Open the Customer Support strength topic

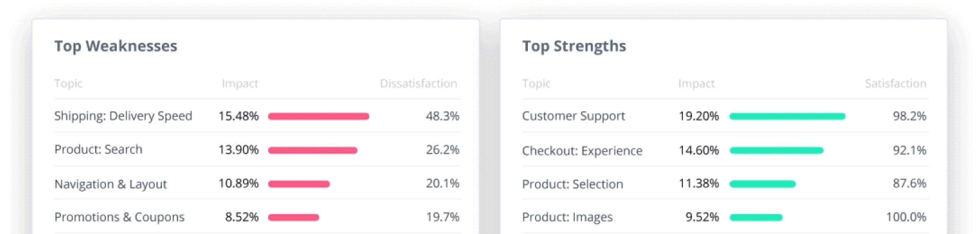(573, 116)
